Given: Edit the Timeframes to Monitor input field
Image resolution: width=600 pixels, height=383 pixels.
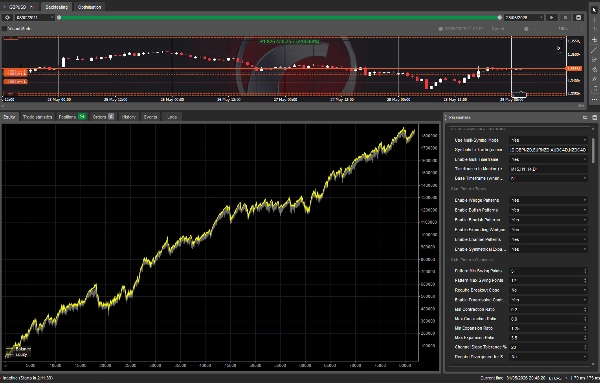Looking at the screenshot, I should tap(548, 169).
